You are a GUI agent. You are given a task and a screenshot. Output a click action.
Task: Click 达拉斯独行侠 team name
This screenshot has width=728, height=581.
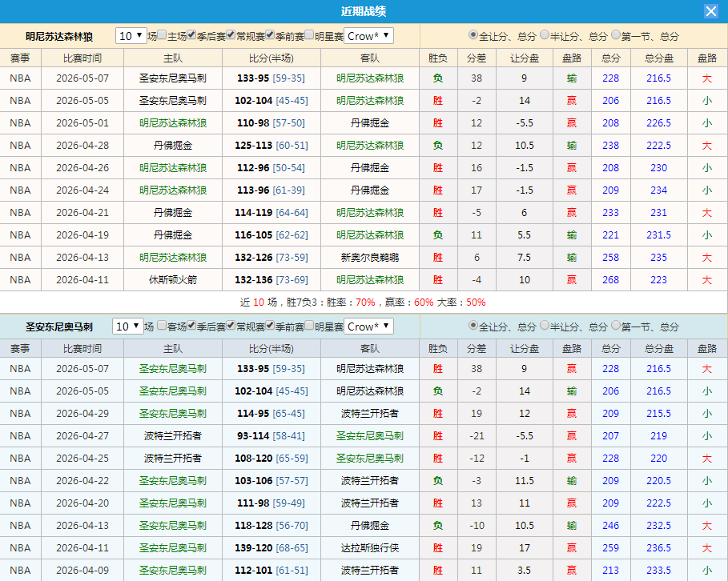(x=369, y=548)
